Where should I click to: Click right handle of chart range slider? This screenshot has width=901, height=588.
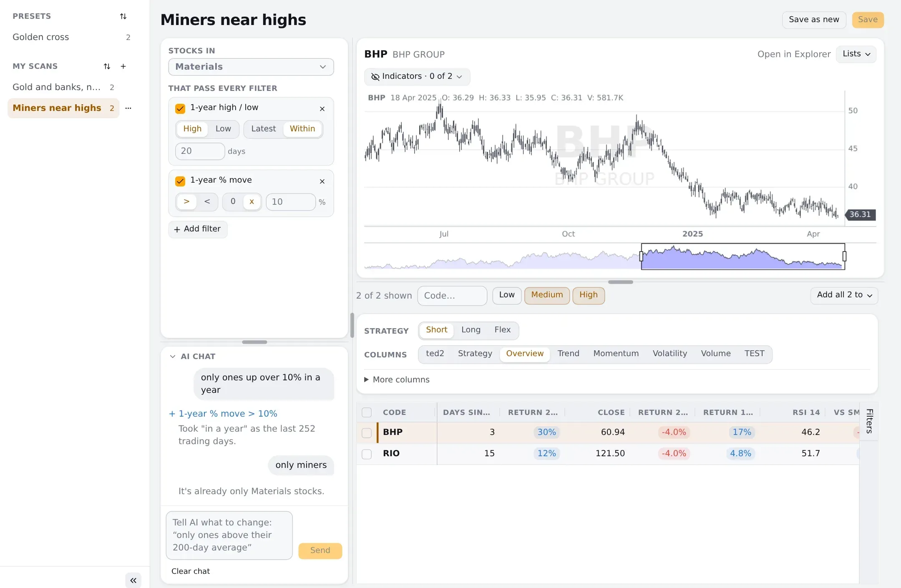844,256
